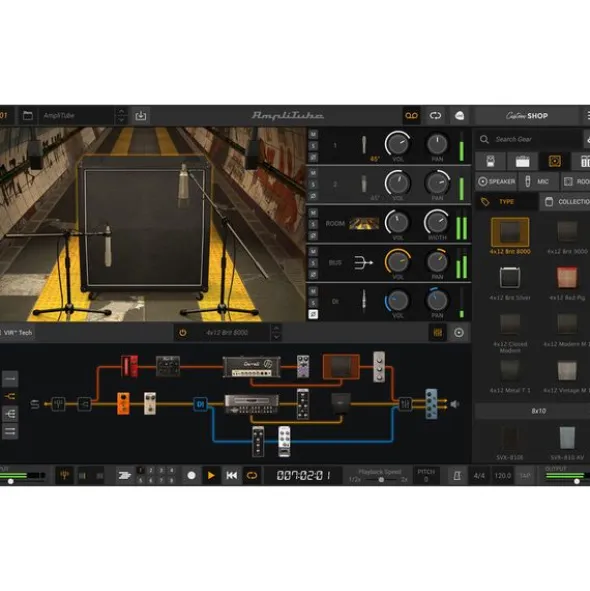Screen dimensions: 590x591
Task: Toggle phase invert on mic channel 1
Action: 313,157
